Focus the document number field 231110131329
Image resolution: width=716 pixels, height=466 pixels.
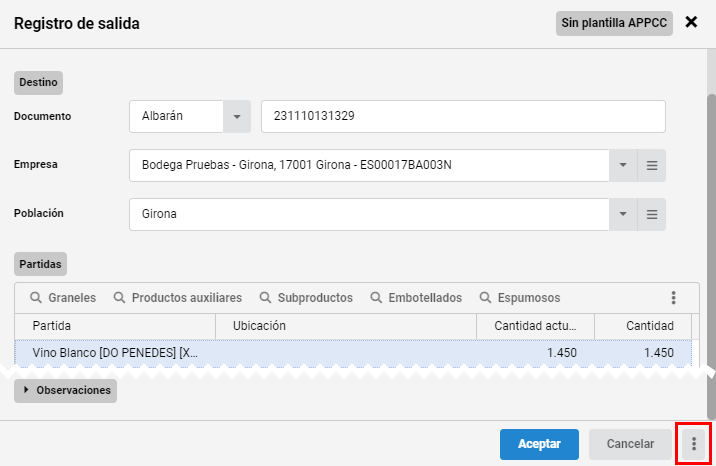click(463, 116)
